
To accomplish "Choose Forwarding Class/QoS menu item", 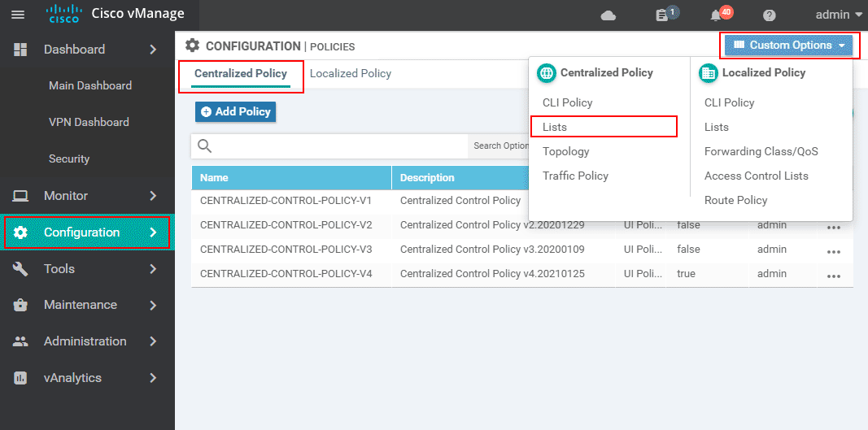I will click(x=761, y=151).
